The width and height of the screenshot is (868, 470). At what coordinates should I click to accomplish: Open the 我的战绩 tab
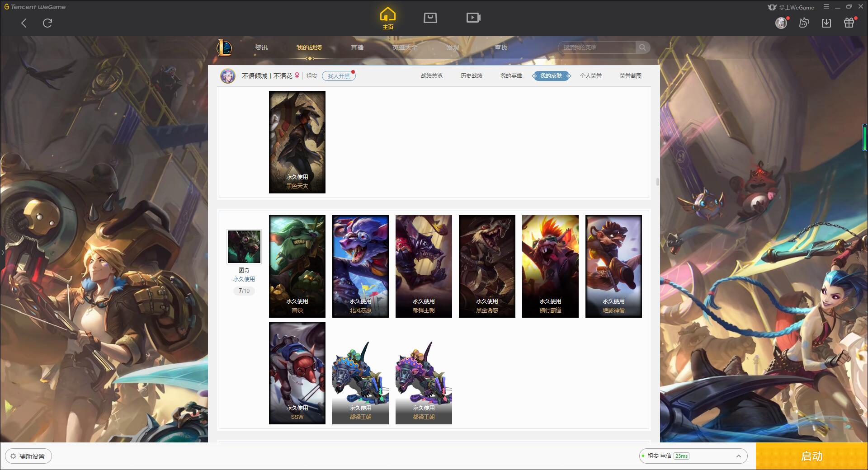[x=309, y=47]
